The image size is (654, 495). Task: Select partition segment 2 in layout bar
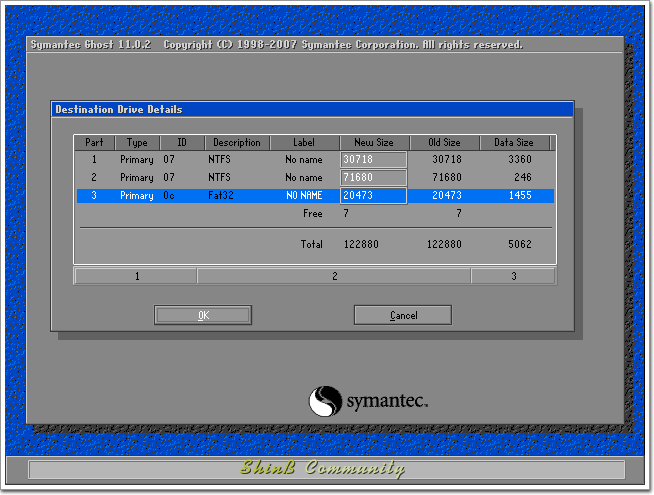click(334, 276)
